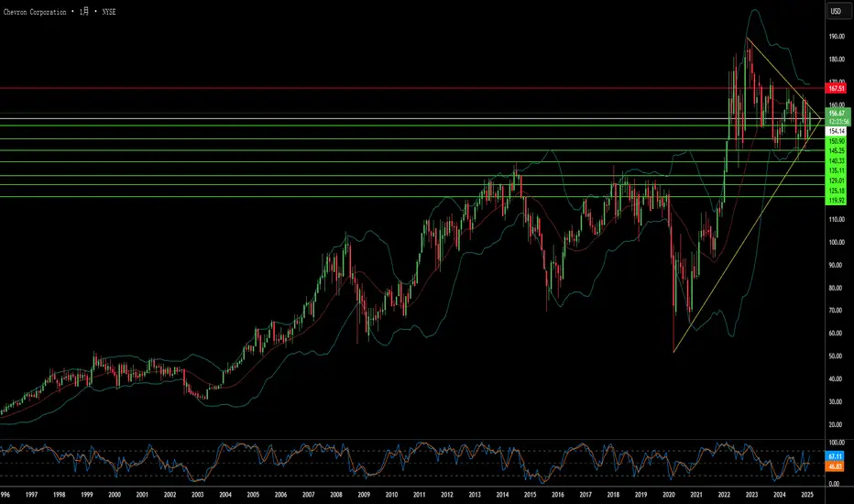854x504 pixels.
Task: Click the 125.18 price level label
Action: 836,190
